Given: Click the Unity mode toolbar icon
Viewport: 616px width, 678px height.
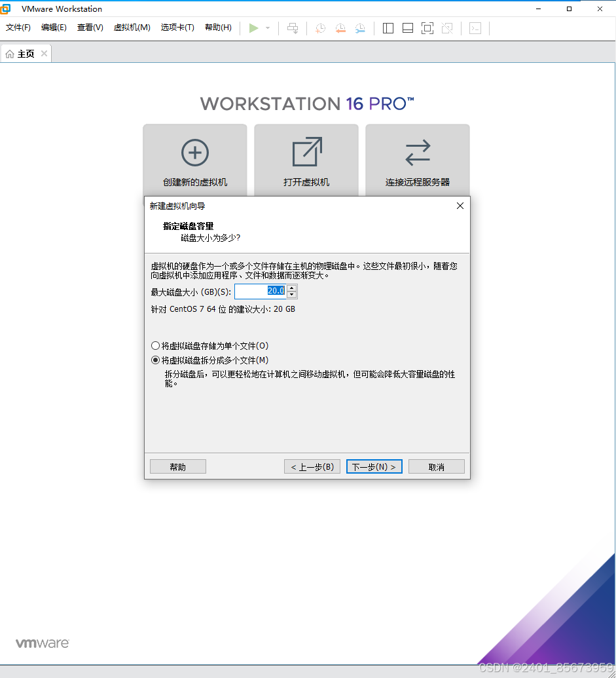Looking at the screenshot, I should [447, 28].
